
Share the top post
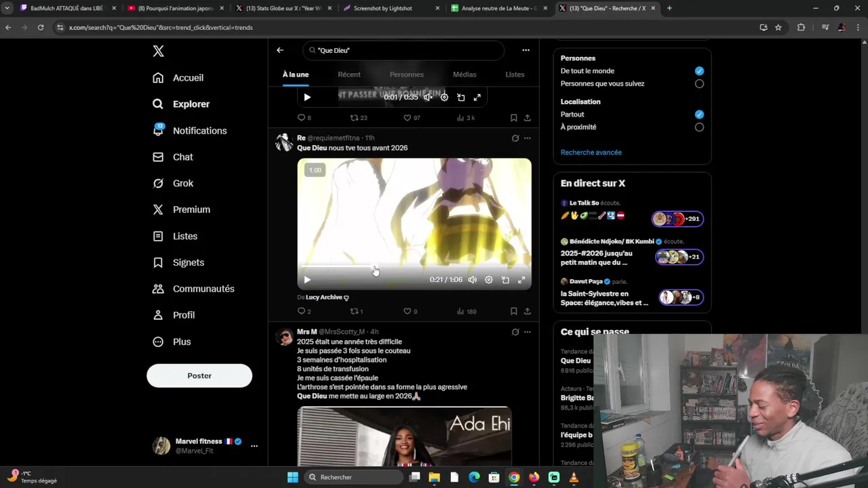pyautogui.click(x=528, y=118)
